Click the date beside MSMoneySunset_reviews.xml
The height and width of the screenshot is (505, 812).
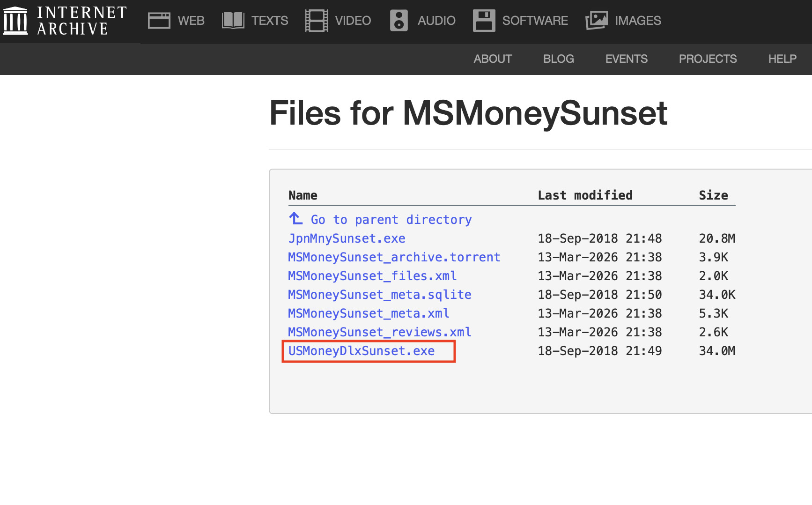point(600,332)
